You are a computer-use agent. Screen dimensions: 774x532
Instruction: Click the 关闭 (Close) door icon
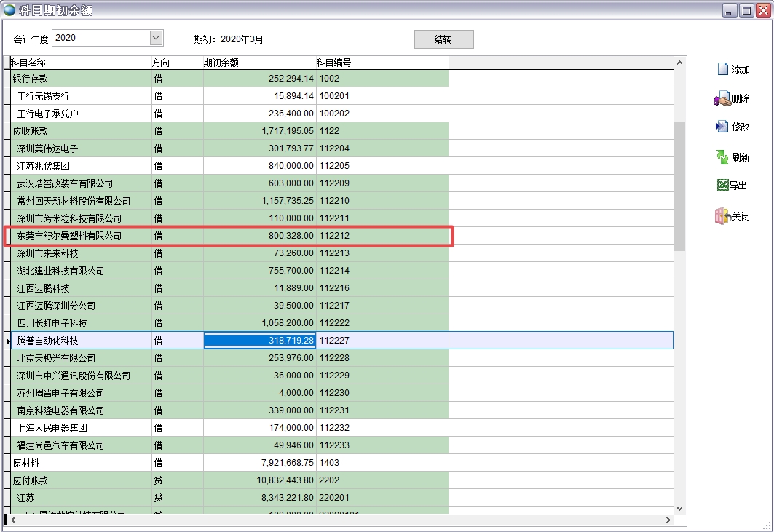(x=722, y=216)
